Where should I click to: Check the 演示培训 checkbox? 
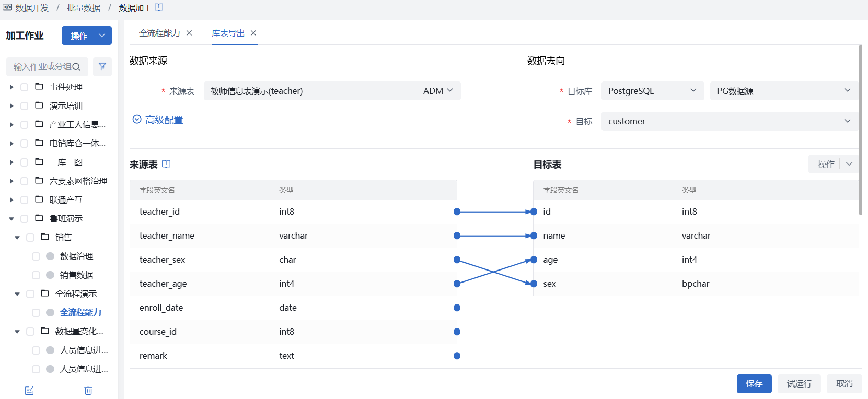pos(24,106)
